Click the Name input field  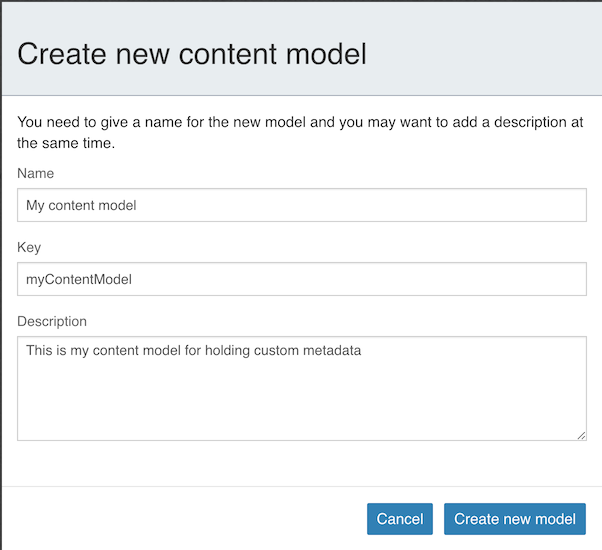click(300, 206)
